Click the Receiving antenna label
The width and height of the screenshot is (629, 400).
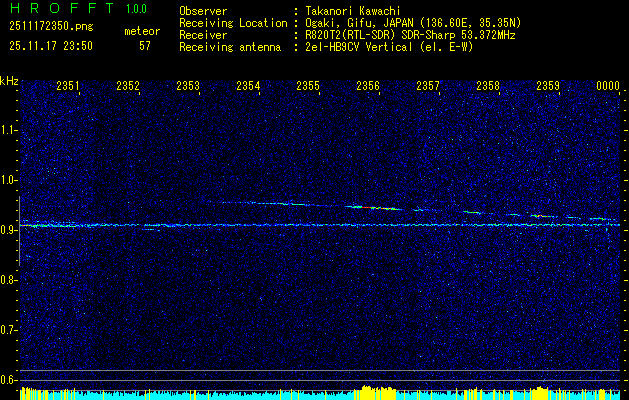(x=230, y=47)
